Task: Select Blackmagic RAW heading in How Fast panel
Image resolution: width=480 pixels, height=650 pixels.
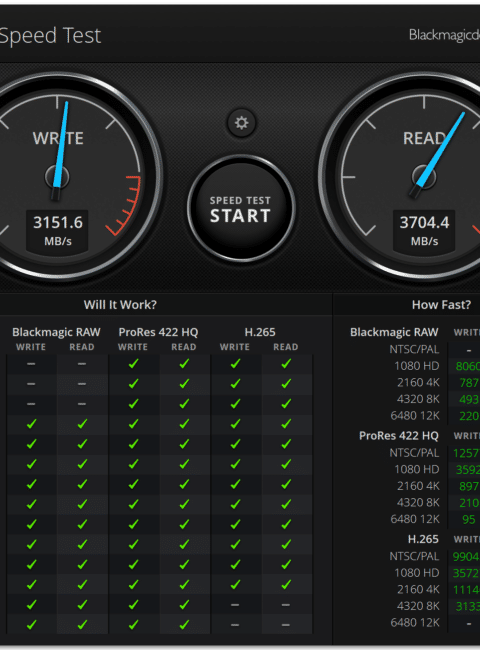Action: (394, 332)
